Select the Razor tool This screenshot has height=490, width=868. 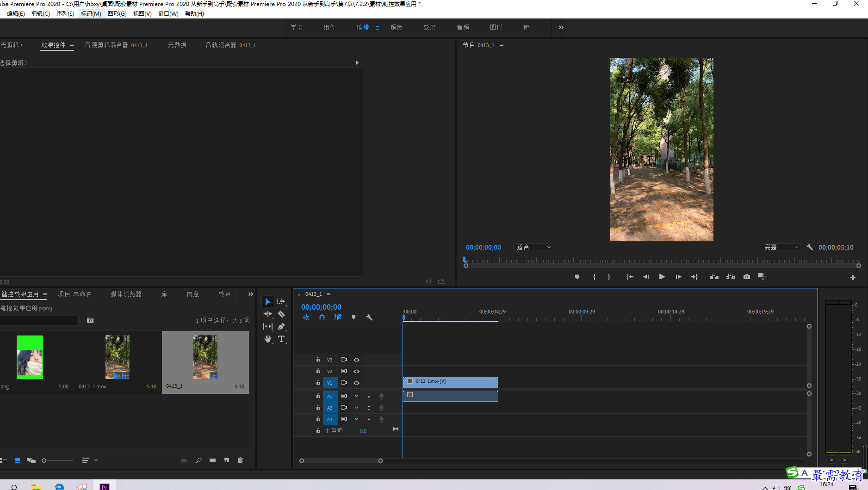[x=281, y=314]
